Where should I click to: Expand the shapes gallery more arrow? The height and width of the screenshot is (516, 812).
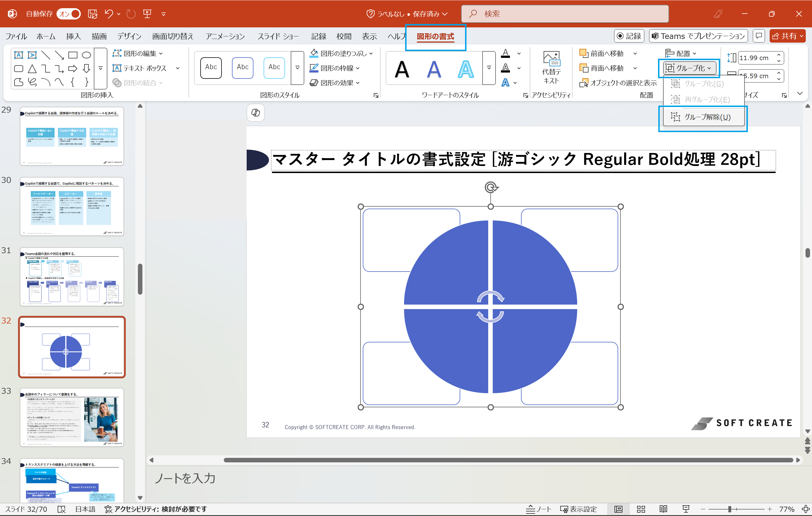101,68
